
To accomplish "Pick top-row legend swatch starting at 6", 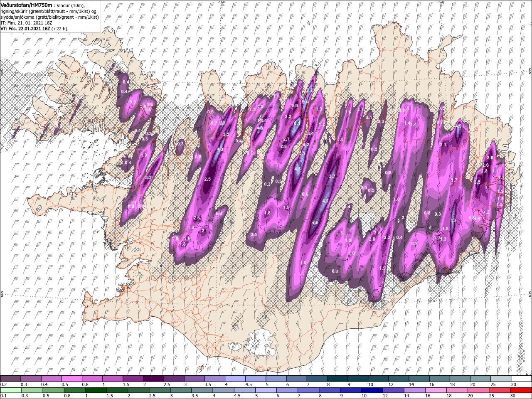I will [296, 379].
